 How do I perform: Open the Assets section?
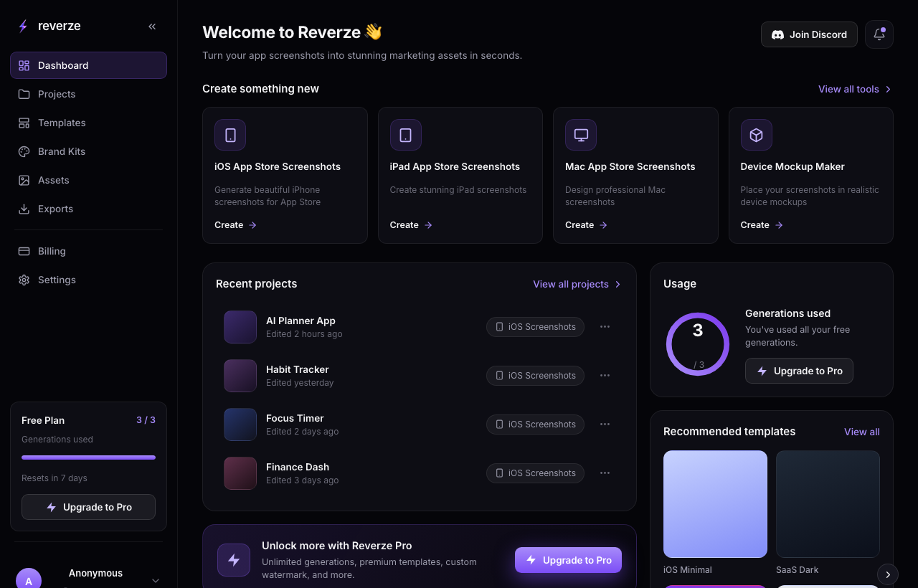tap(88, 180)
